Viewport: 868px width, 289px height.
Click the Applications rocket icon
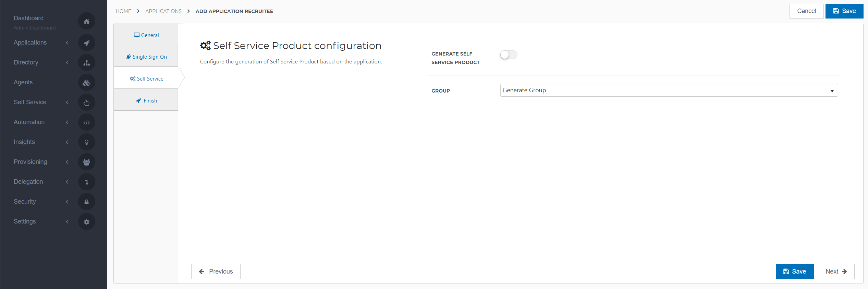[86, 43]
